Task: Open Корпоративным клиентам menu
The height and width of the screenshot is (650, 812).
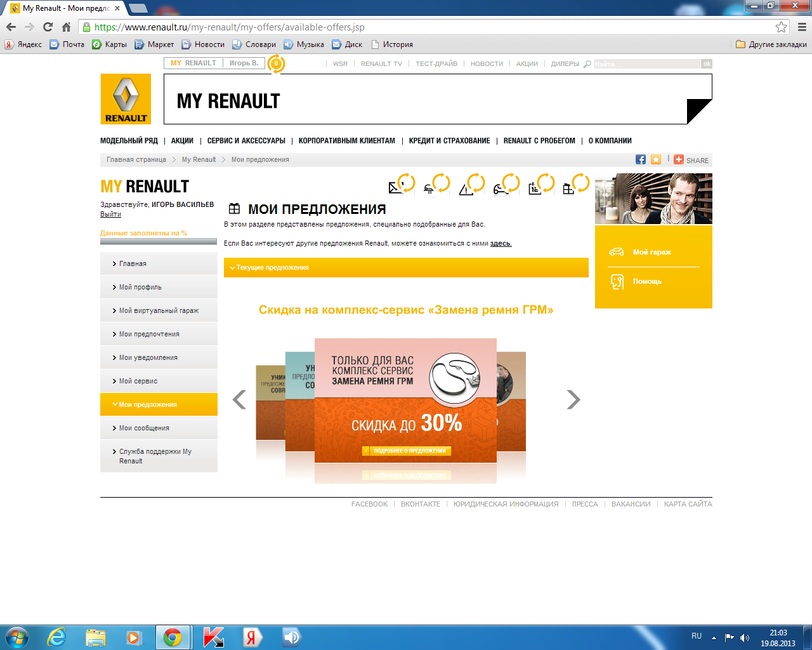Action: click(347, 141)
